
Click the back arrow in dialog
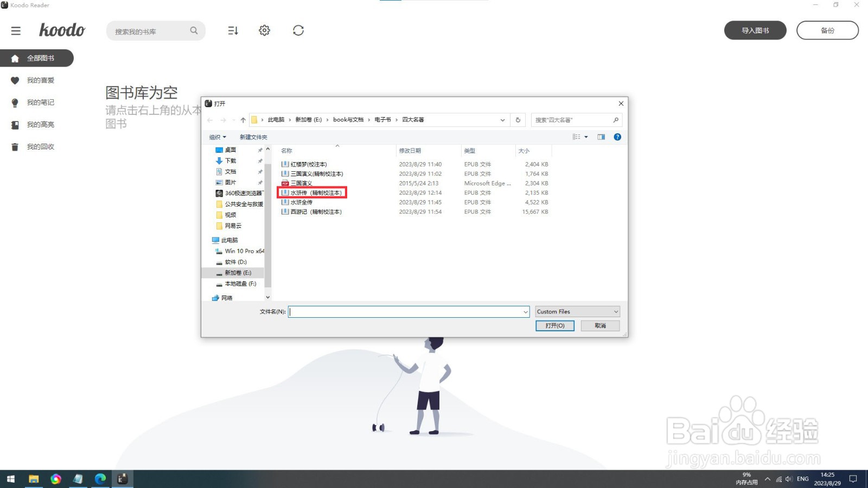[x=210, y=120]
